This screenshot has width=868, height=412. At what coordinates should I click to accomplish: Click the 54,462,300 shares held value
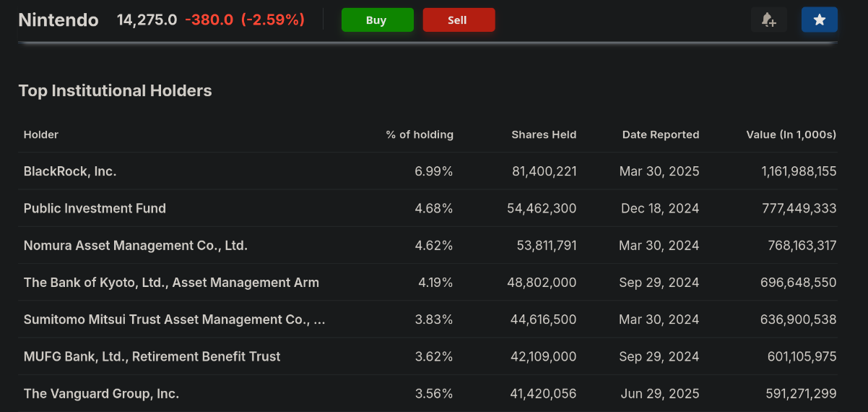coord(542,208)
